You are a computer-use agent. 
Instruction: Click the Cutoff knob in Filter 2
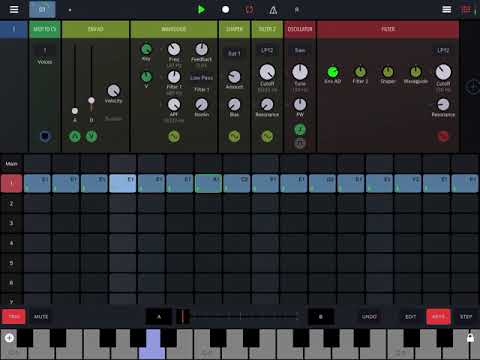[x=267, y=72]
